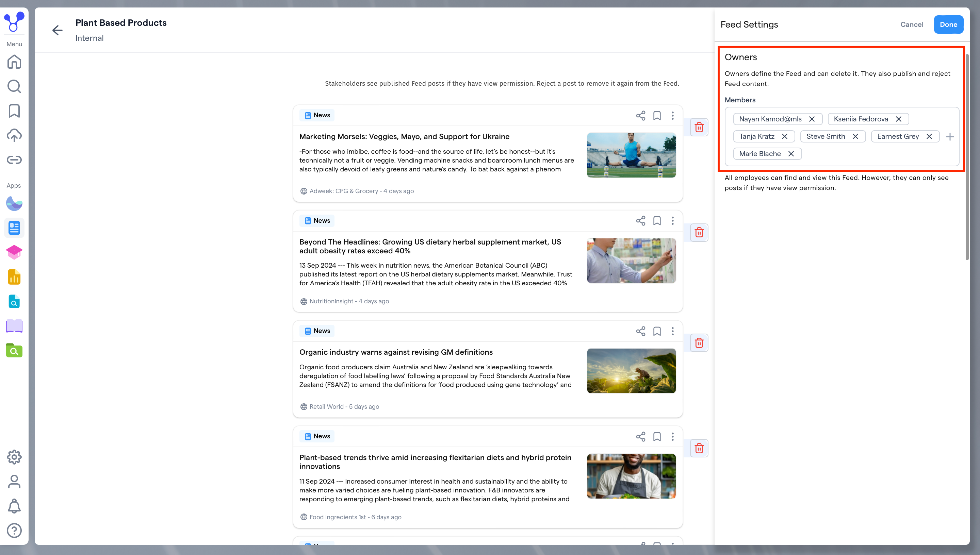
Task: View the smiling chef thumbnail image
Action: [632, 476]
